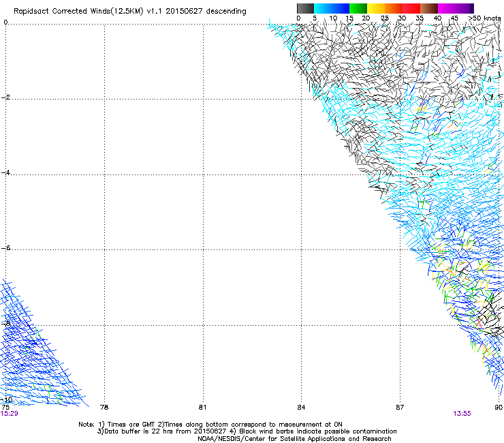Click the legend tick label '40'
504x443 pixels.
(437, 18)
